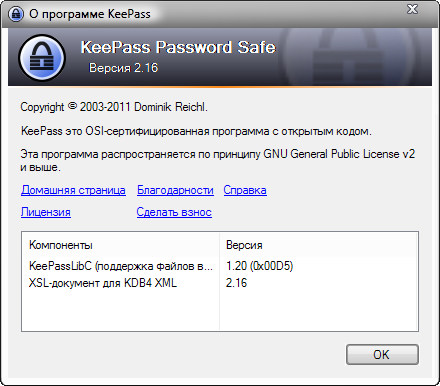Open the Справка help link

click(x=245, y=190)
